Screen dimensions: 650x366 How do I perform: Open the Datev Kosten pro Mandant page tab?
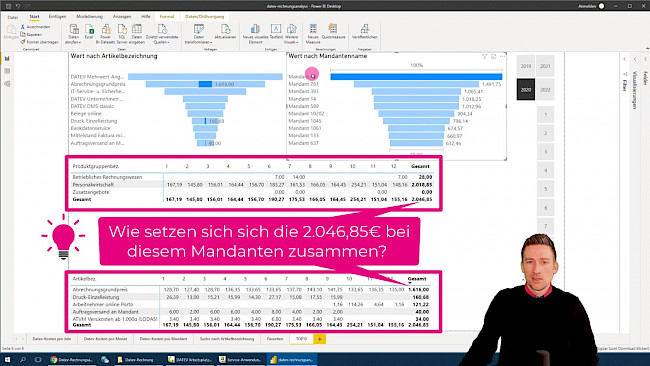[163, 339]
